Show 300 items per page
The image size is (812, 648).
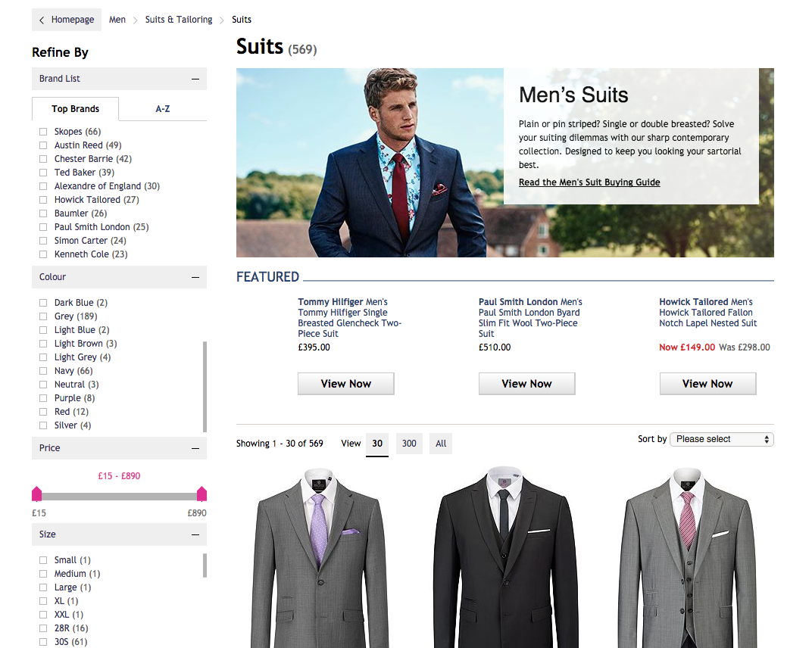click(x=409, y=444)
